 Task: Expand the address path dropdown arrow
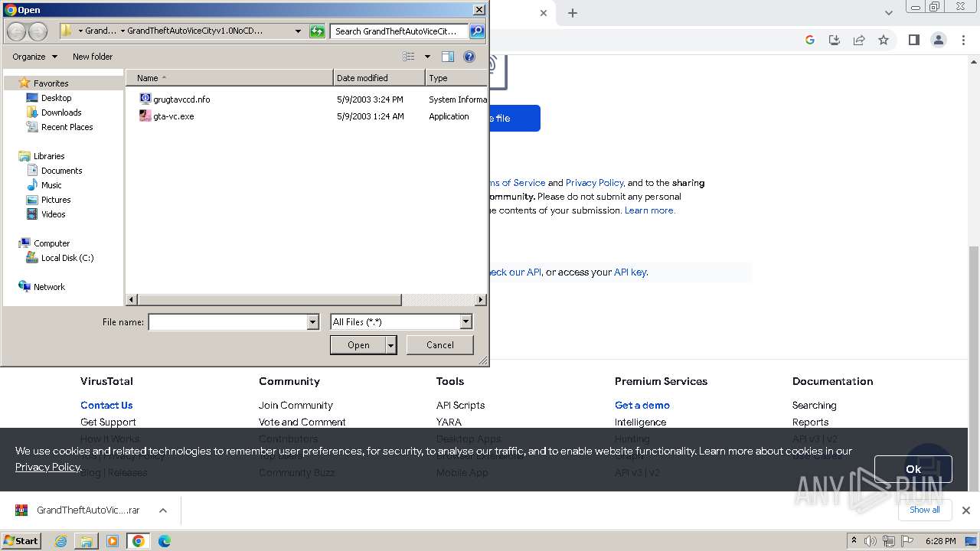coord(298,31)
